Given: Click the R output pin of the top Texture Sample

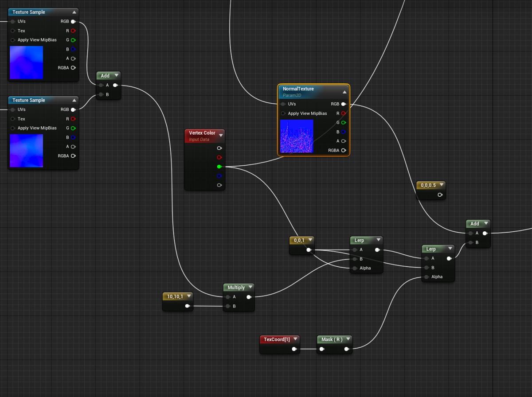Looking at the screenshot, I should [72, 31].
